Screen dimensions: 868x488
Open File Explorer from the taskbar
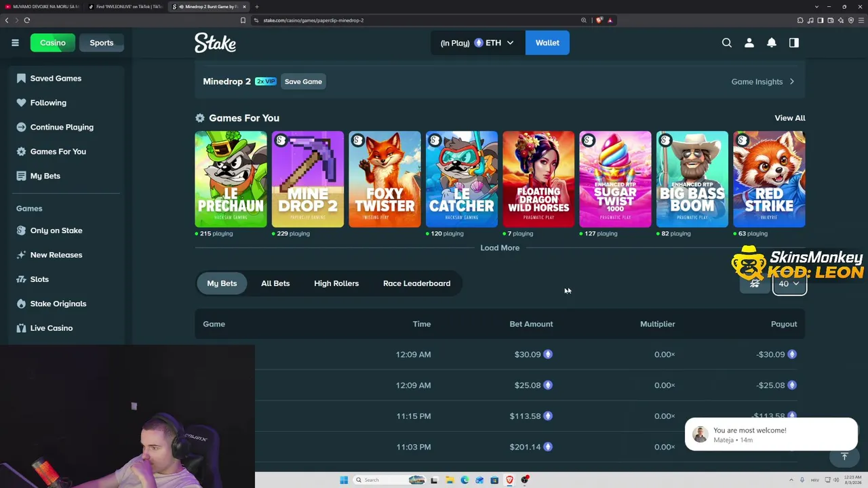click(x=450, y=480)
